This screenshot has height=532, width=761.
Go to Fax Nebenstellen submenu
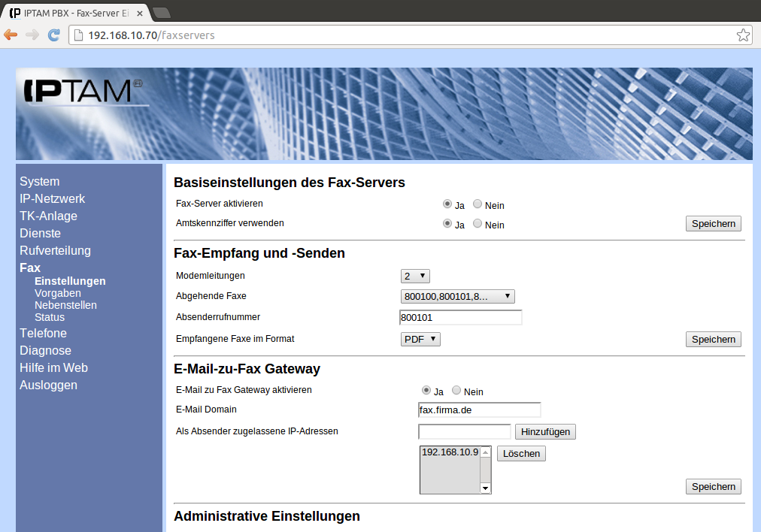pyautogui.click(x=65, y=305)
